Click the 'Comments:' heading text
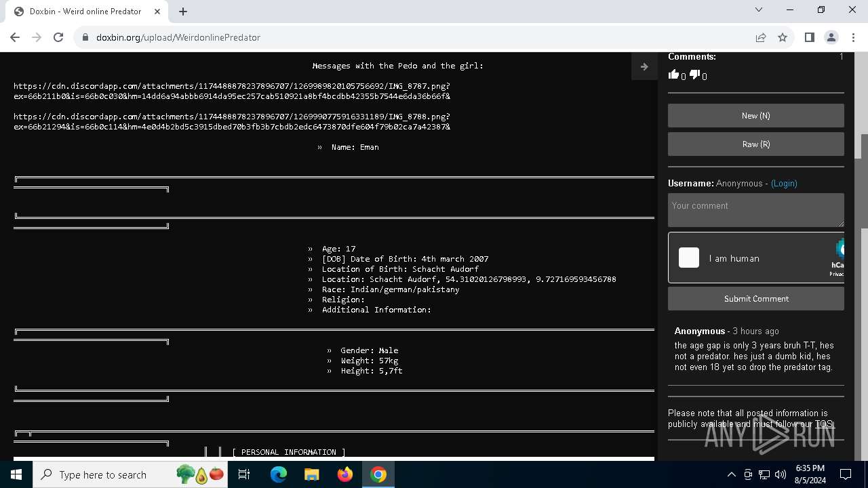The width and height of the screenshot is (868, 488). (x=692, y=57)
